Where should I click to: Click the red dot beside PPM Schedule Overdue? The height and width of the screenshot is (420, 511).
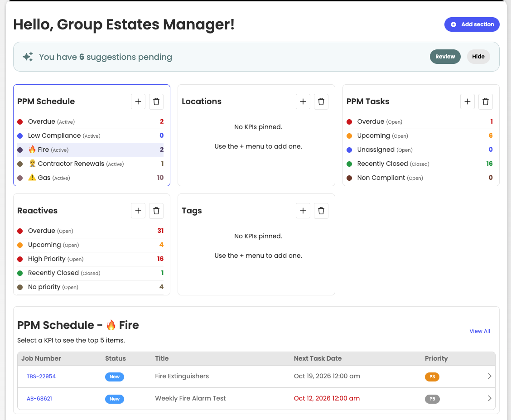tap(20, 122)
